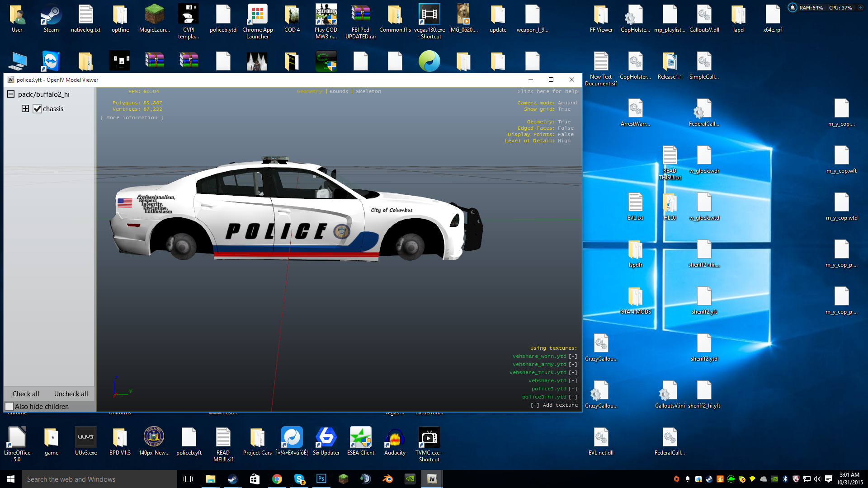
Task: Enable the Also hide children checkbox
Action: click(x=9, y=406)
